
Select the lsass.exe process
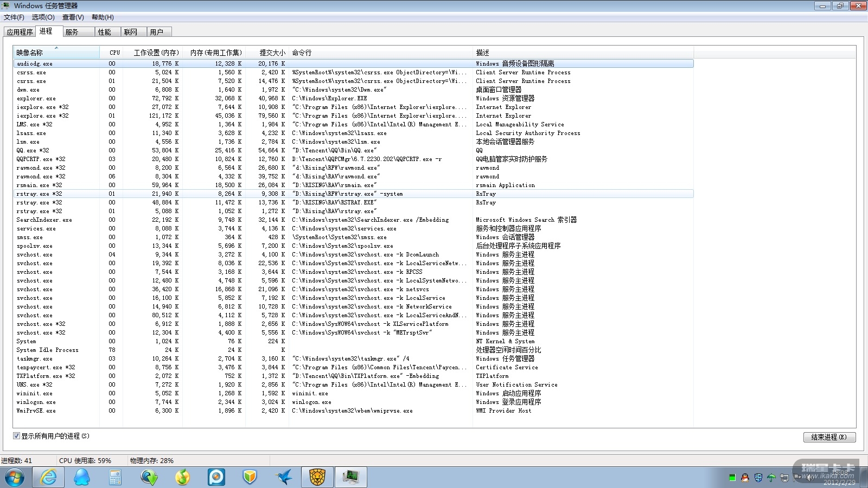(353, 133)
